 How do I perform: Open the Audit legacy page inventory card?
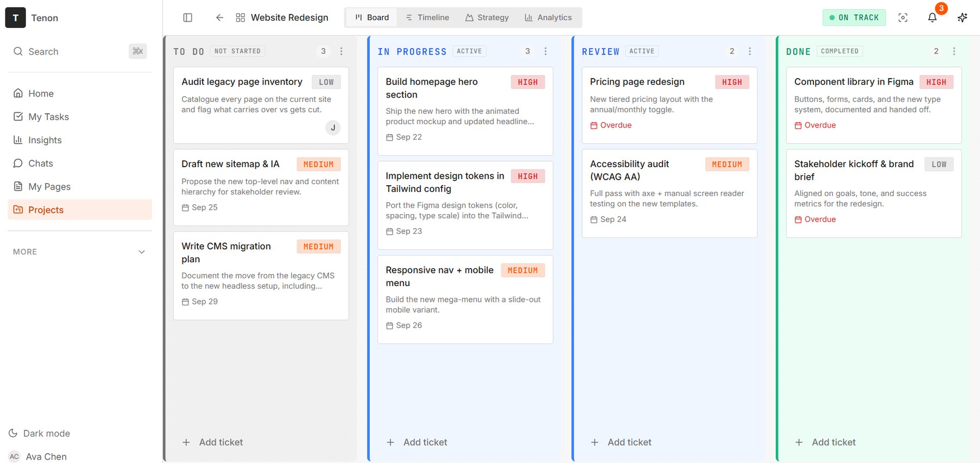coord(261,105)
